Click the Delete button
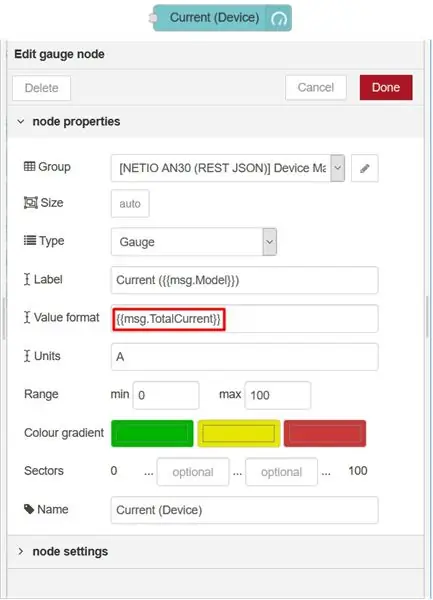This screenshot has width=433, height=600. pyautogui.click(x=41, y=88)
